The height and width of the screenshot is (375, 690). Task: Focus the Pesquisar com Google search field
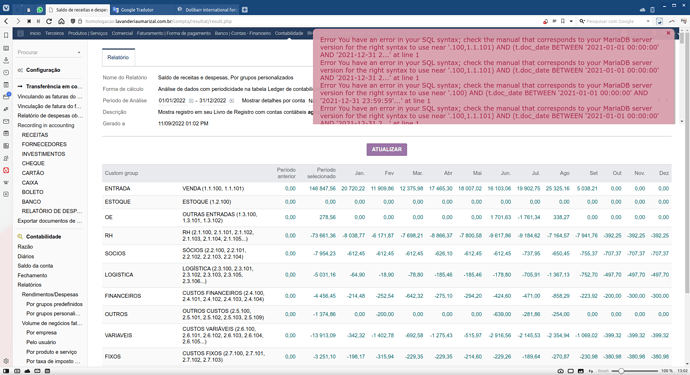click(615, 21)
